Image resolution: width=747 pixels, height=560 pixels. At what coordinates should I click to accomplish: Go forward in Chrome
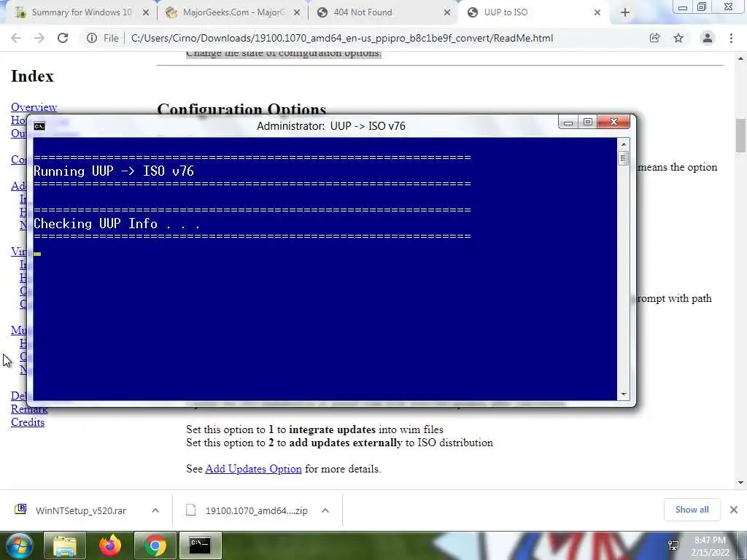tap(39, 38)
